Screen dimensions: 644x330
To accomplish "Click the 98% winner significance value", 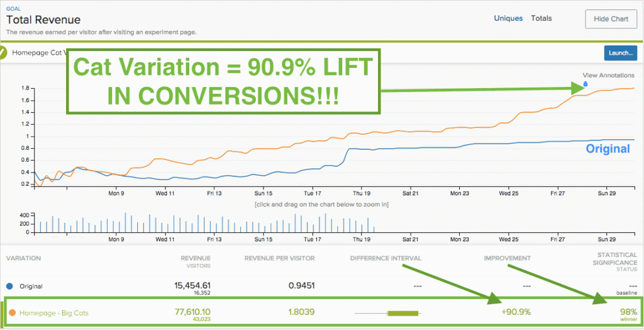I will click(628, 311).
